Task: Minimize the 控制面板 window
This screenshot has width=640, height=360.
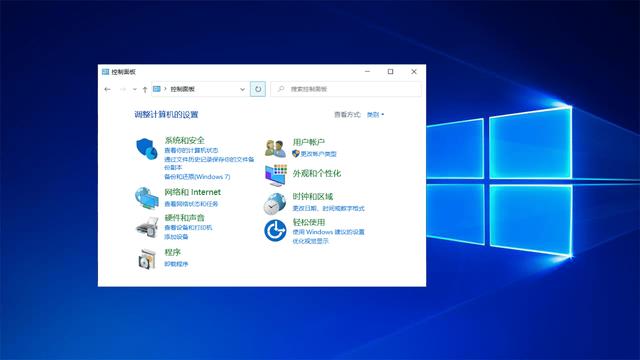Action: [367, 71]
